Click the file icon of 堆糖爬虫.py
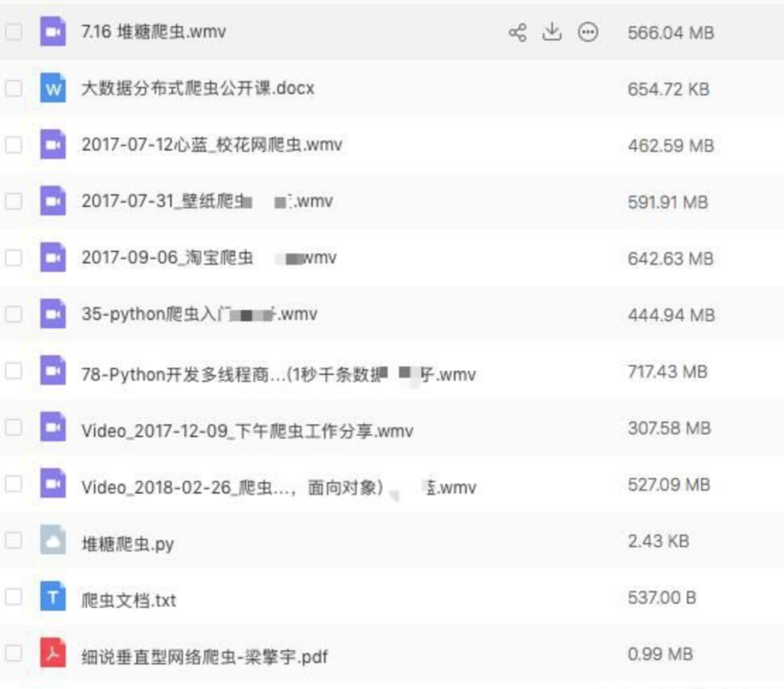This screenshot has width=784, height=689. coord(53,540)
